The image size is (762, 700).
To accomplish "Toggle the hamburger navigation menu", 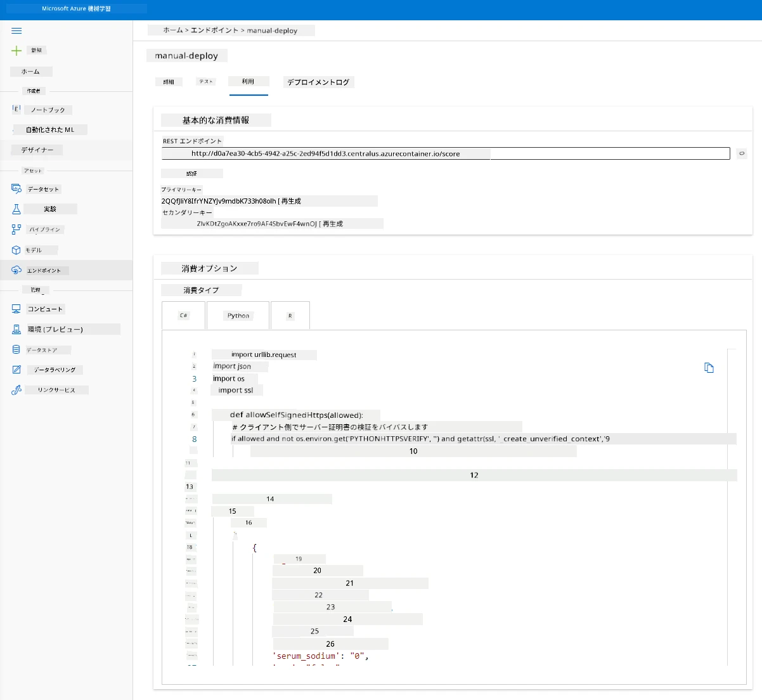I will 16,30.
